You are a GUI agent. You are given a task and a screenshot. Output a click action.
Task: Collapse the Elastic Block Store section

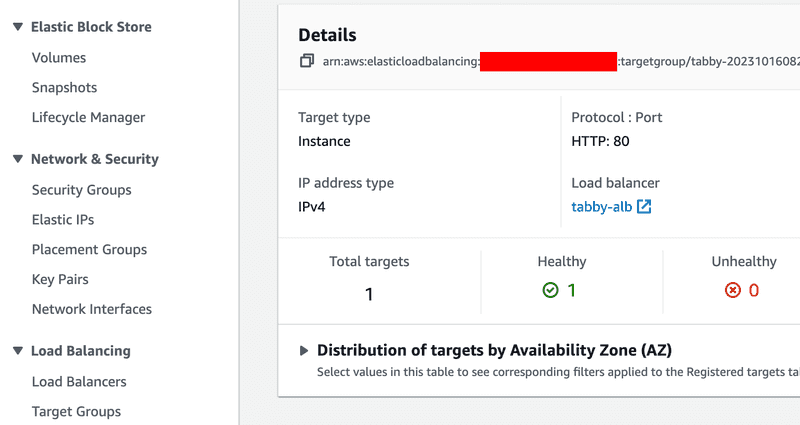pos(18,27)
